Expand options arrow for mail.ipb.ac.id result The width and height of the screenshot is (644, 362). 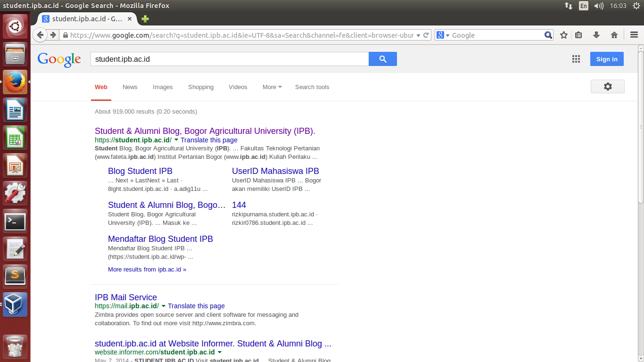[164, 306]
